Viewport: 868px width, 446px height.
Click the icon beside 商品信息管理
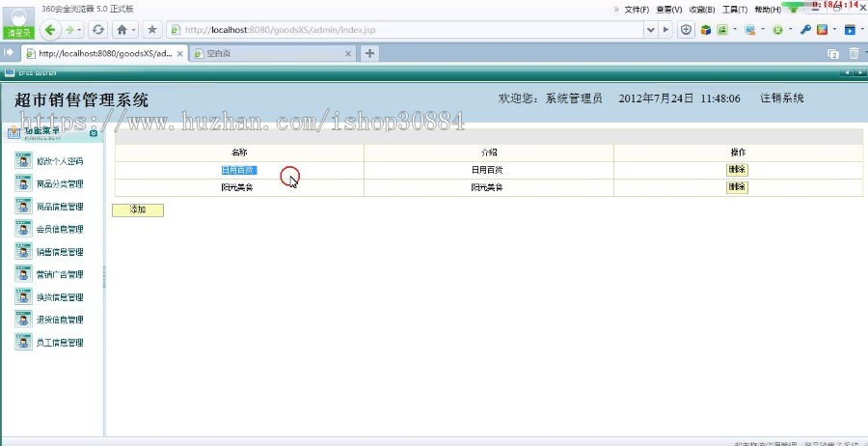coord(23,207)
